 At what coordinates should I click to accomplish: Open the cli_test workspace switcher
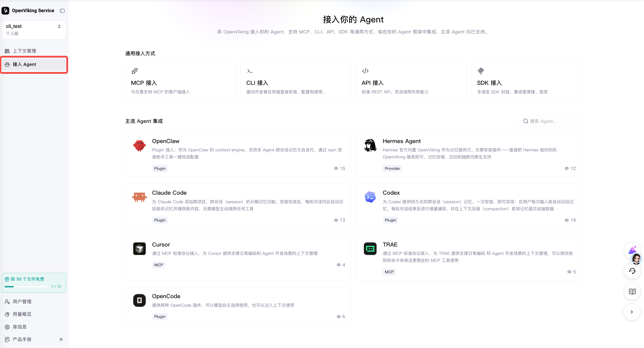(x=34, y=30)
